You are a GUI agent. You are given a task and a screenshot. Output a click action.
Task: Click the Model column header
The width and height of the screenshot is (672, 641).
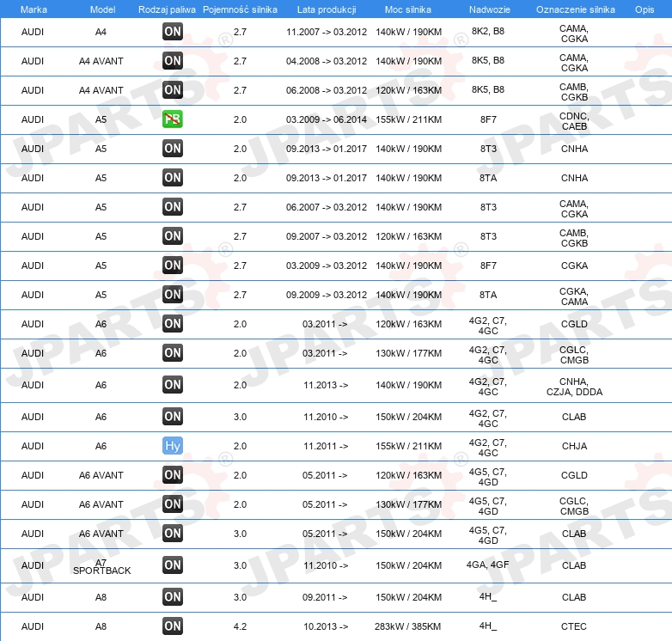(x=102, y=9)
